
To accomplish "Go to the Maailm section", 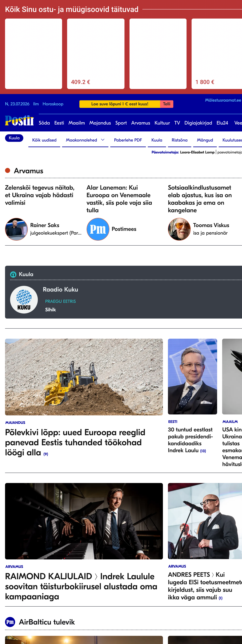I will (77, 123).
